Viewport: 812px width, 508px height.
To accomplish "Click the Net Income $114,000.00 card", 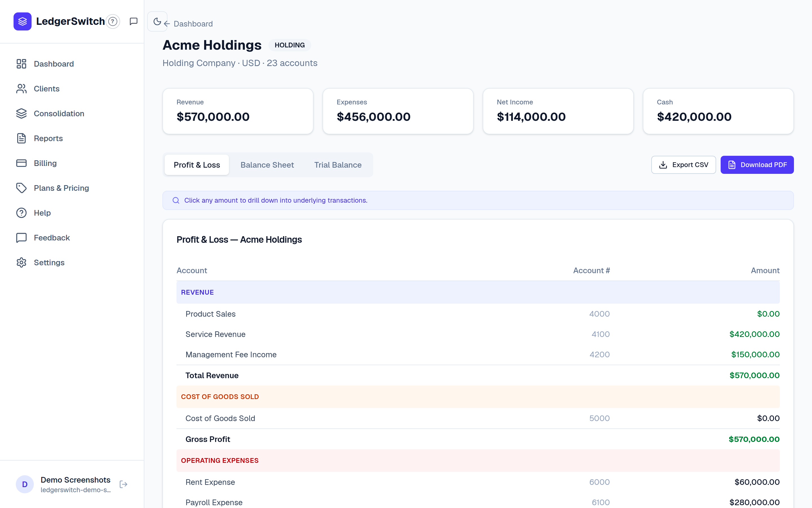I will pyautogui.click(x=558, y=111).
